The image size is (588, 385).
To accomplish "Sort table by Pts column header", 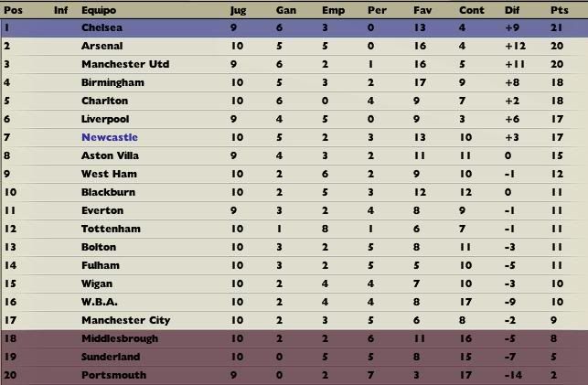I will (x=559, y=10).
